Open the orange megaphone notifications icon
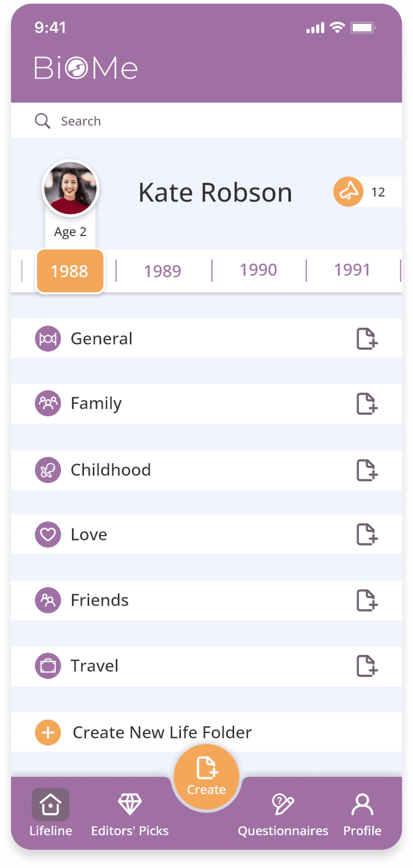The width and height of the screenshot is (413, 868). pyautogui.click(x=348, y=191)
